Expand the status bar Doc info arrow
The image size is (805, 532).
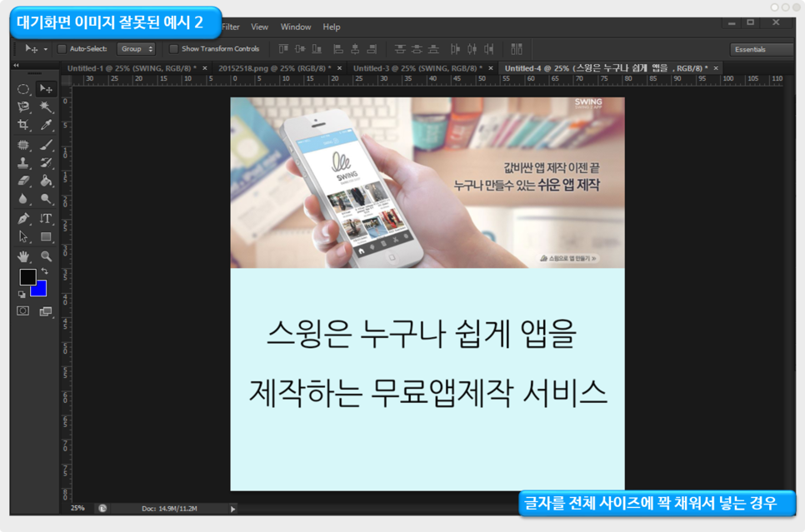[232, 509]
